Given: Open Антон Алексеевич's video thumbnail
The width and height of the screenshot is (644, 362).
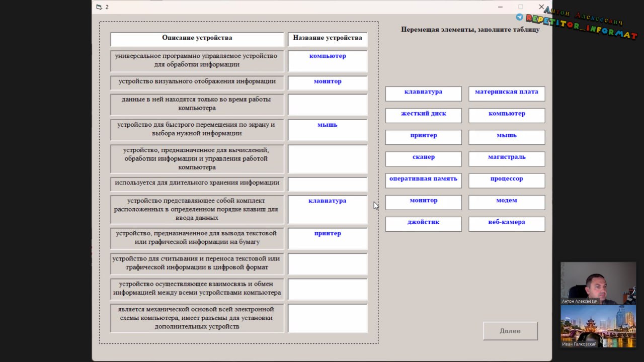Looking at the screenshot, I should (x=598, y=283).
